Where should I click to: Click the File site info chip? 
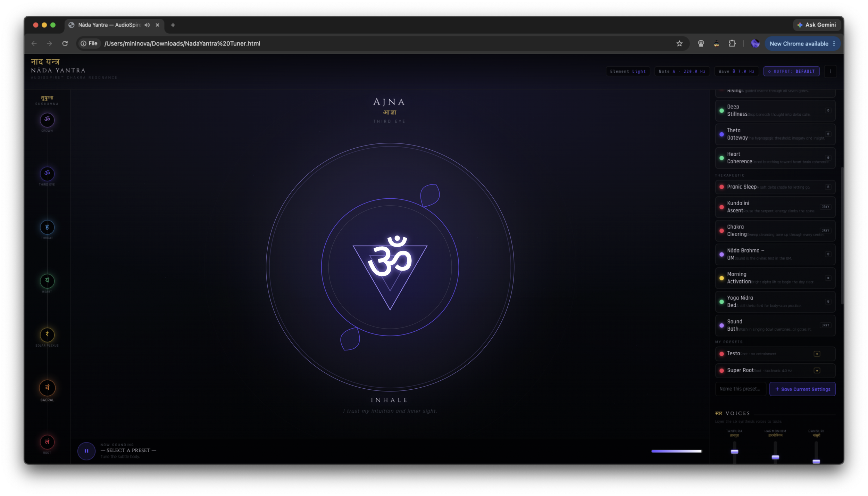point(89,43)
